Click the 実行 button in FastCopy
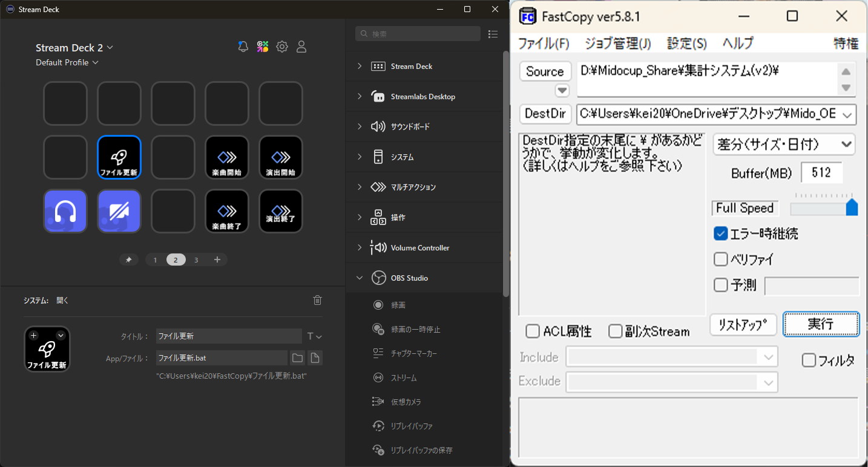The image size is (868, 467). [x=821, y=324]
